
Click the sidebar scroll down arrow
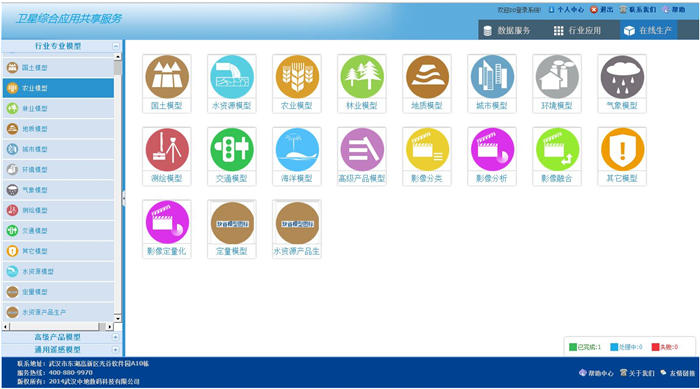118,318
